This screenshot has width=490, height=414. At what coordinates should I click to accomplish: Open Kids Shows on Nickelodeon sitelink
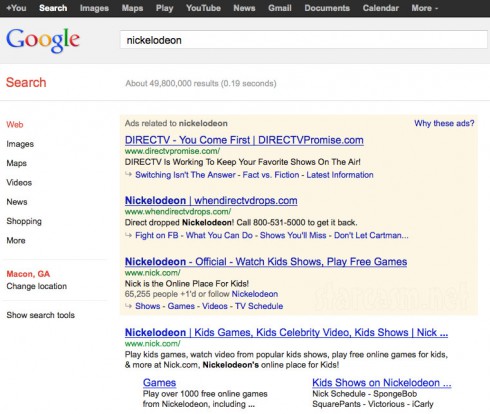(x=382, y=383)
